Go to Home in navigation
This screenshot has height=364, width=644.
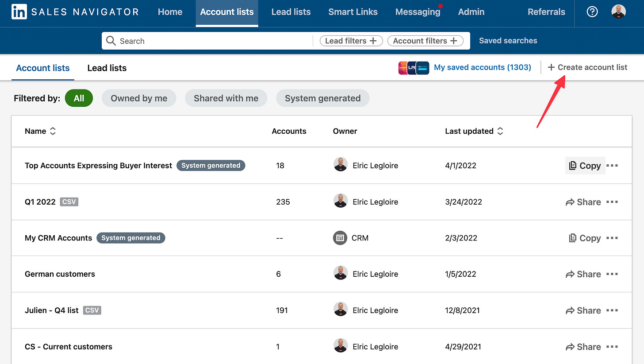coord(170,12)
